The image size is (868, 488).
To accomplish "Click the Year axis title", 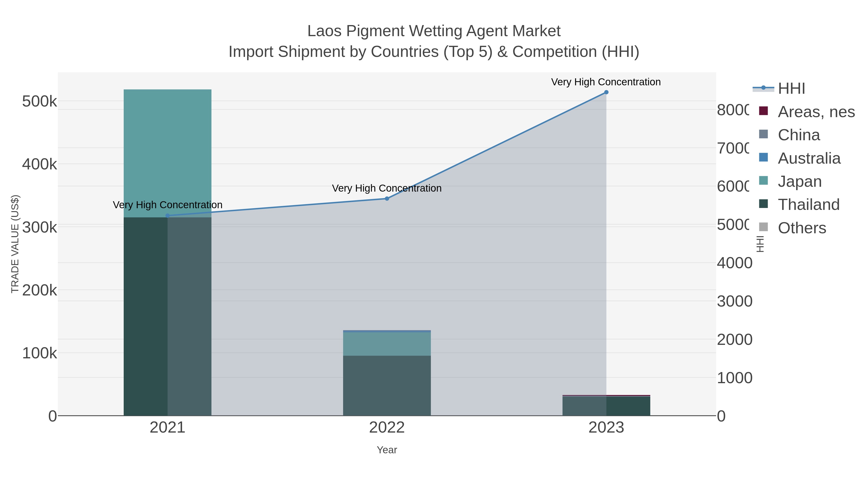I will tap(387, 450).
